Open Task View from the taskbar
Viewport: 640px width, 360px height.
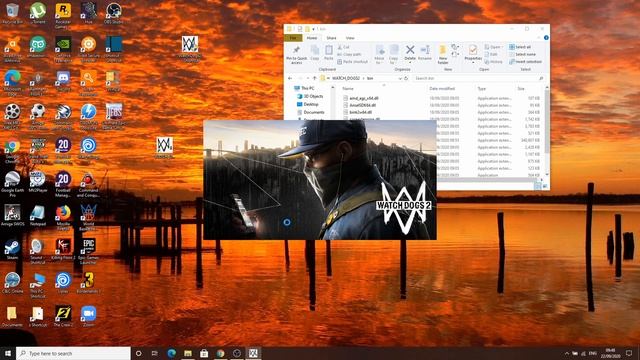click(155, 353)
